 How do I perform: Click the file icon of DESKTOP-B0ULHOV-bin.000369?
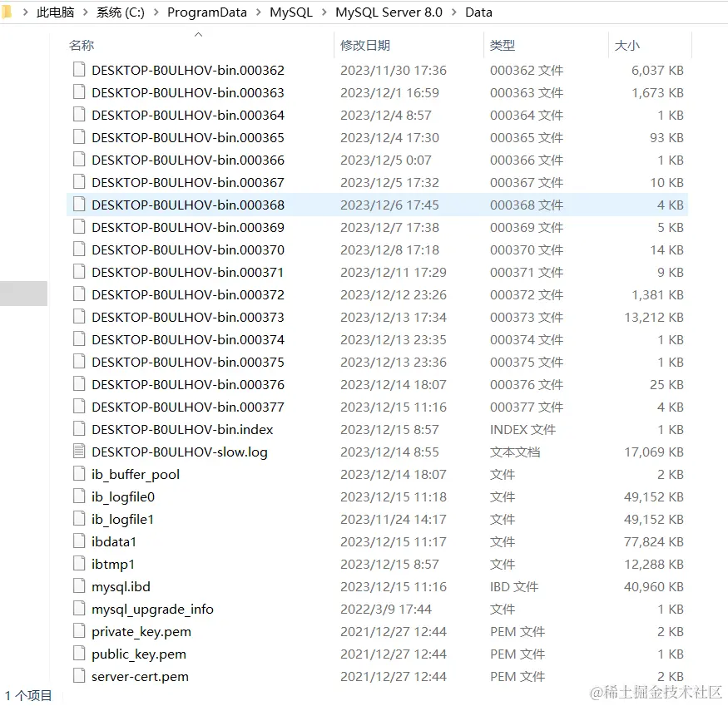[x=79, y=227]
